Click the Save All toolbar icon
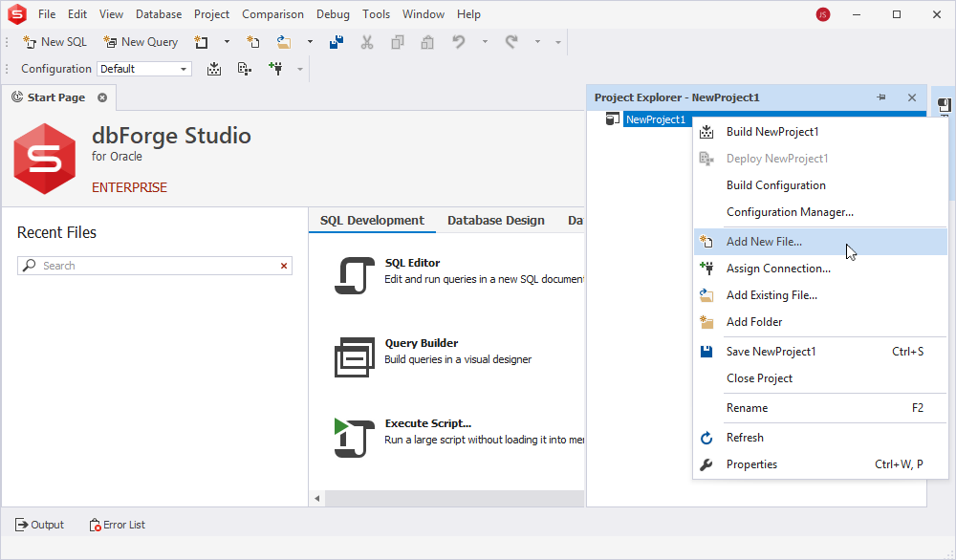 [336, 42]
